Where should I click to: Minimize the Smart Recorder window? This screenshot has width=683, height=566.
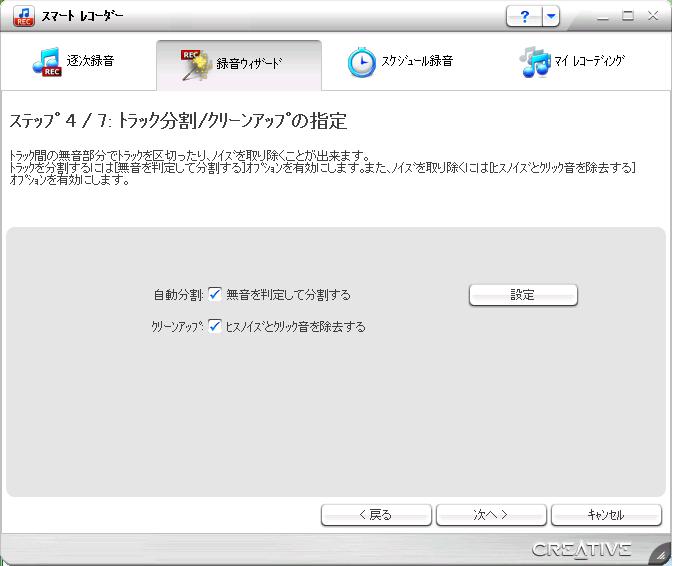(602, 17)
